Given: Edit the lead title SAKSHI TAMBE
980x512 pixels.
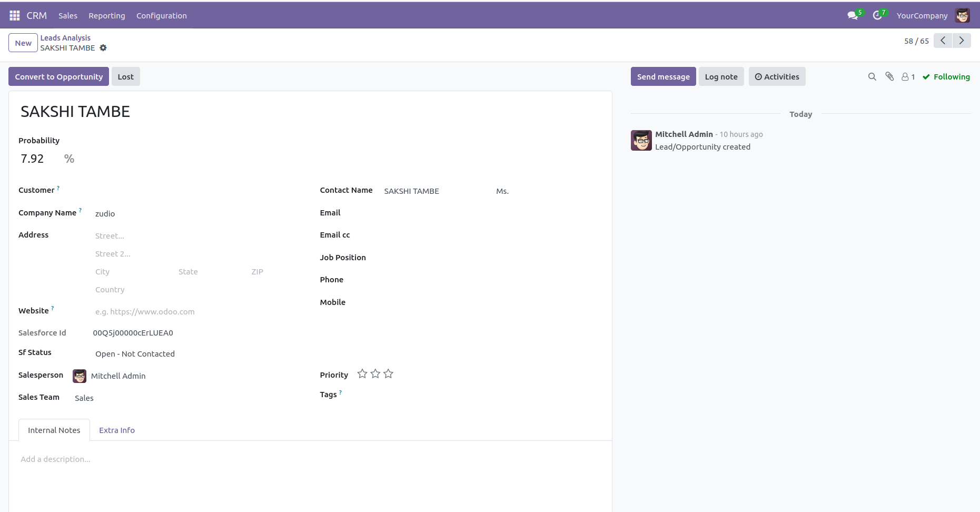Looking at the screenshot, I should (310, 112).
